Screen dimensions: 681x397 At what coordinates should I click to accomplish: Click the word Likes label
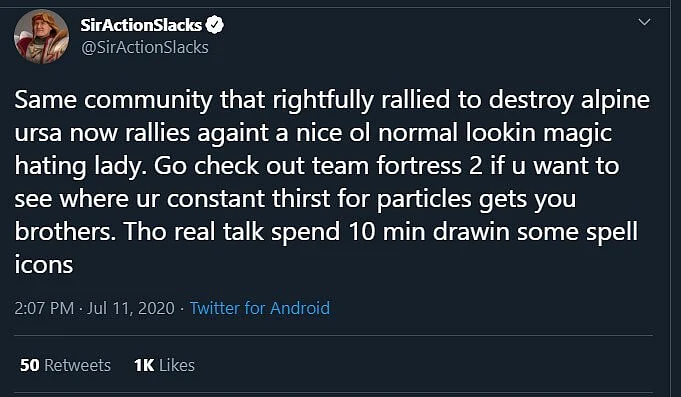point(177,365)
